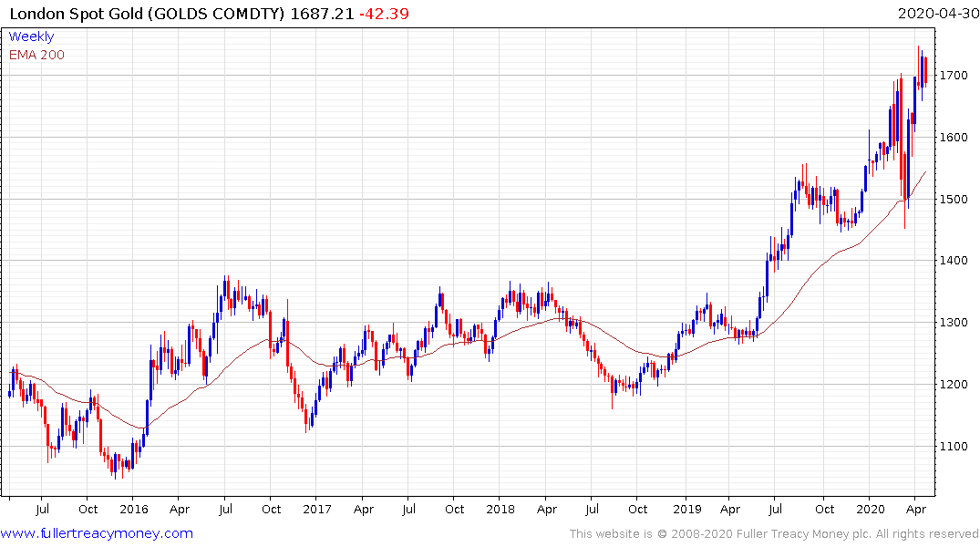Click the 2019 year axis label
Screen dimensions: 980x547
click(x=686, y=509)
